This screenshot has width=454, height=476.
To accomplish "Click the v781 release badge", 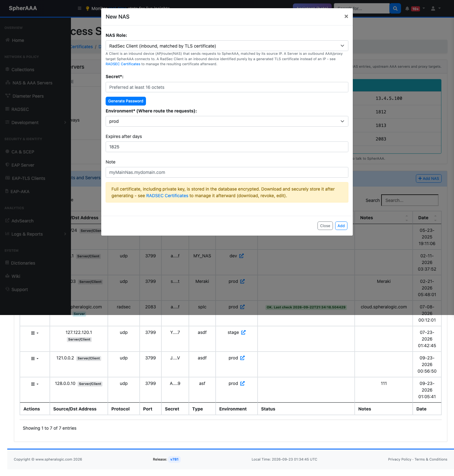I will coord(174,459).
